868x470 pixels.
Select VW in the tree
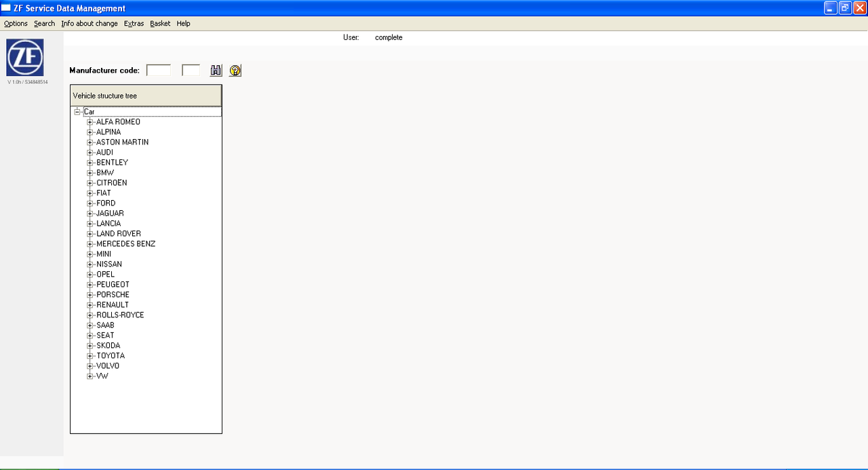[102, 376]
